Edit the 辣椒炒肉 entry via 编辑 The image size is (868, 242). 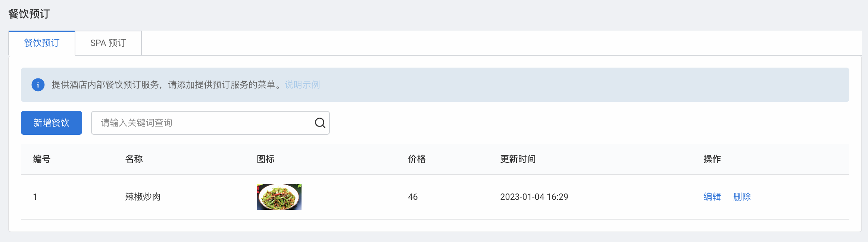pos(712,197)
